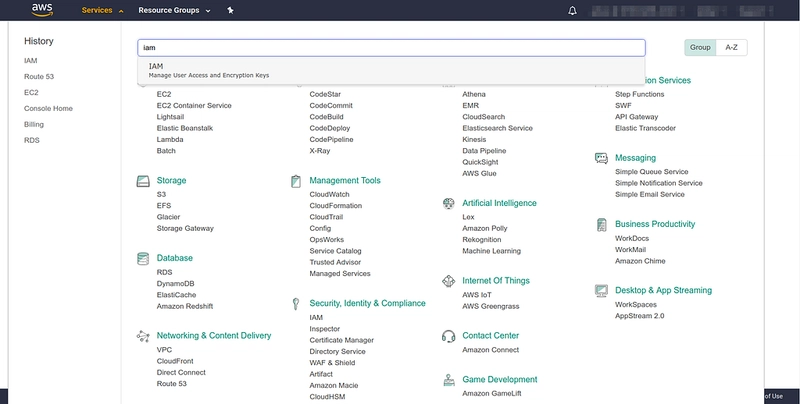Image resolution: width=800 pixels, height=404 pixels.
Task: Open the DynamoDB service
Action: click(175, 283)
